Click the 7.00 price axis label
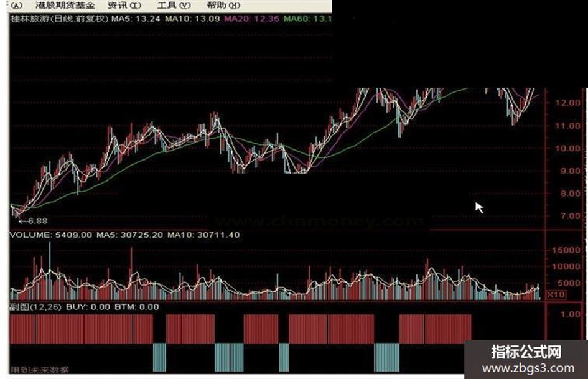This screenshot has width=588, height=379. 570,216
